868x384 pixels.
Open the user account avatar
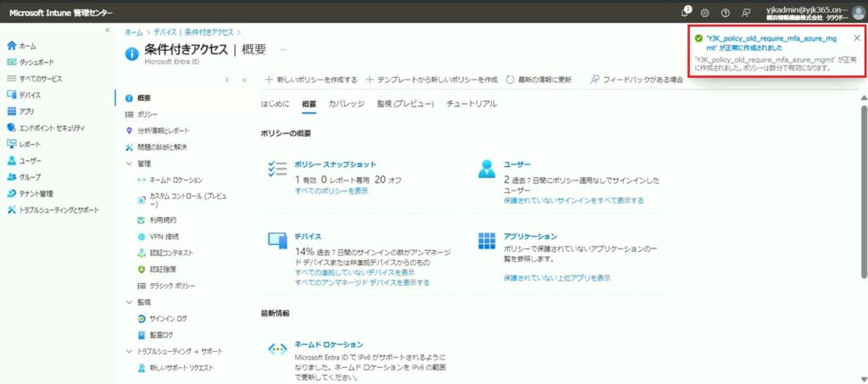click(x=858, y=13)
